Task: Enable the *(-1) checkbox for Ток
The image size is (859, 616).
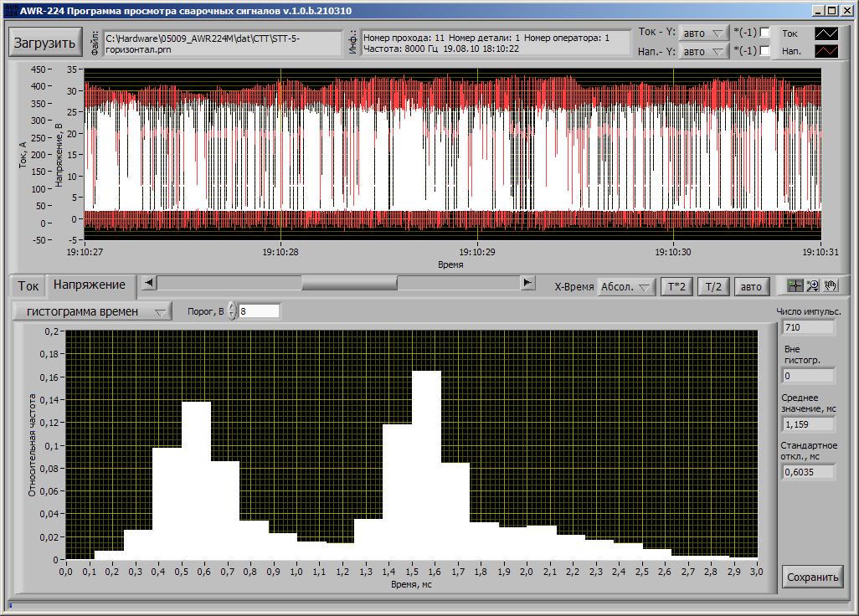Action: pyautogui.click(x=764, y=33)
